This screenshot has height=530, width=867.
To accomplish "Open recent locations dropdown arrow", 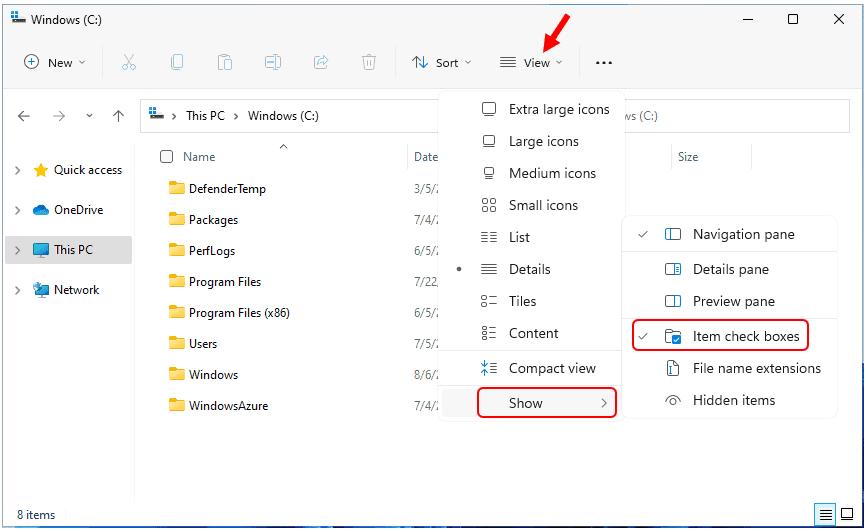I will (89, 116).
